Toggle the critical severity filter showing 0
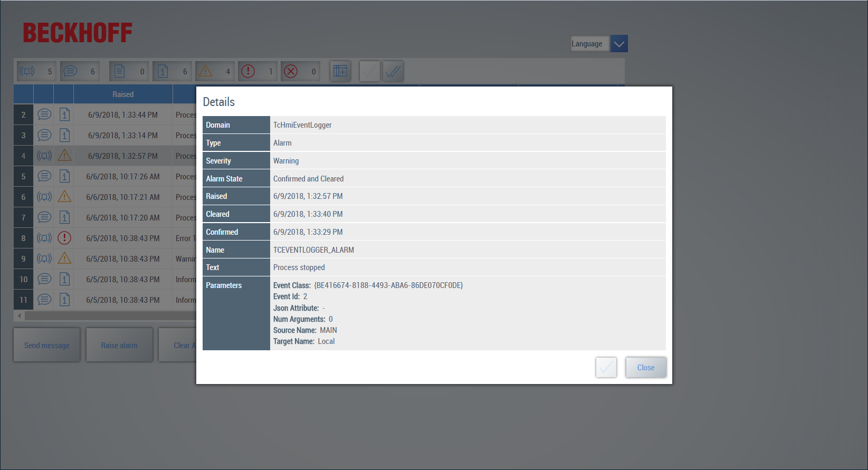The height and width of the screenshot is (470, 868). tap(300, 71)
